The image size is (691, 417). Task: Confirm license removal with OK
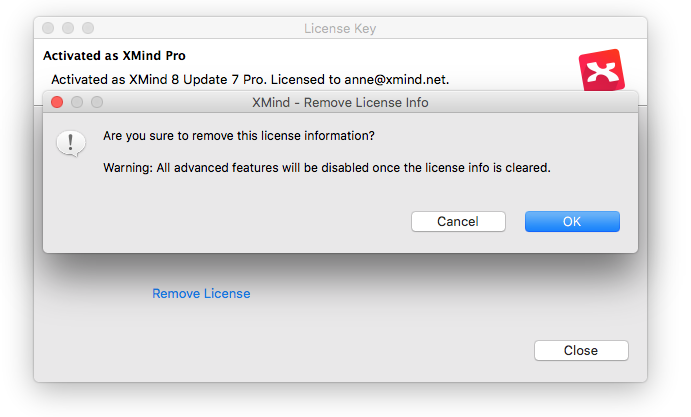click(572, 221)
